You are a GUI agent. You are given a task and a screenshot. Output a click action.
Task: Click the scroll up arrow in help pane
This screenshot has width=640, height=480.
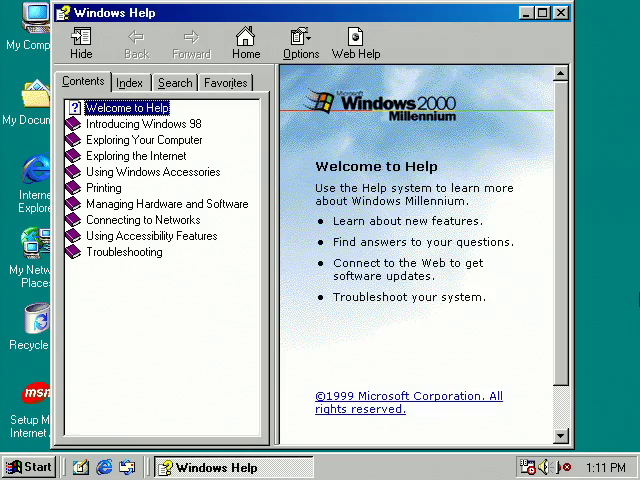pos(560,73)
